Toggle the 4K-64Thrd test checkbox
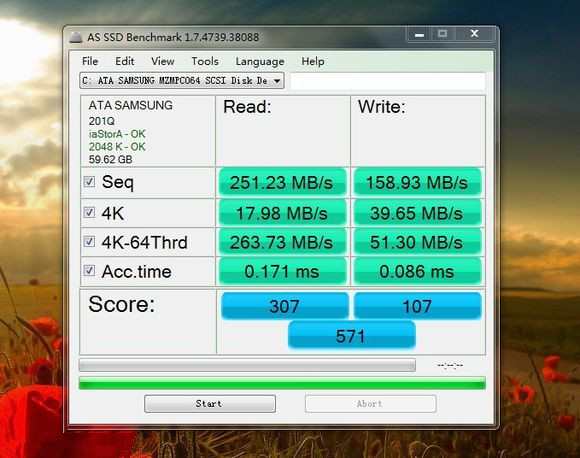580x458 pixels. (89, 242)
